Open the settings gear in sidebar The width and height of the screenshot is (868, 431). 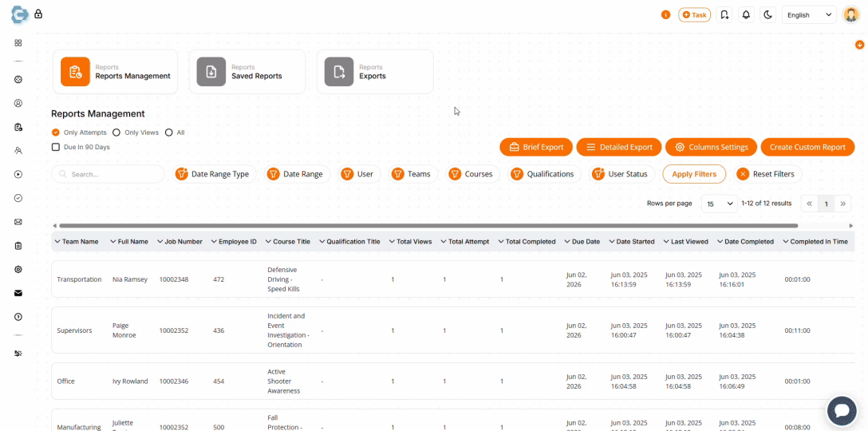(18, 270)
